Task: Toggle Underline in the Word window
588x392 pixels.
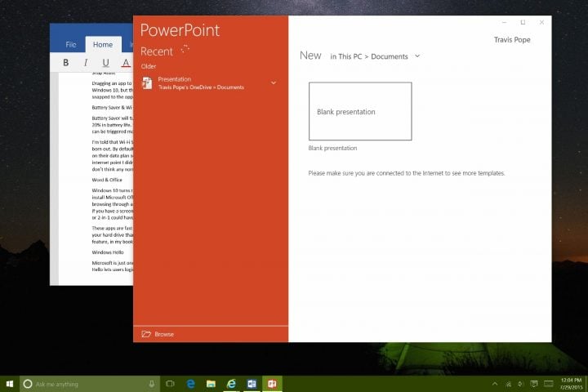Action: tap(105, 63)
